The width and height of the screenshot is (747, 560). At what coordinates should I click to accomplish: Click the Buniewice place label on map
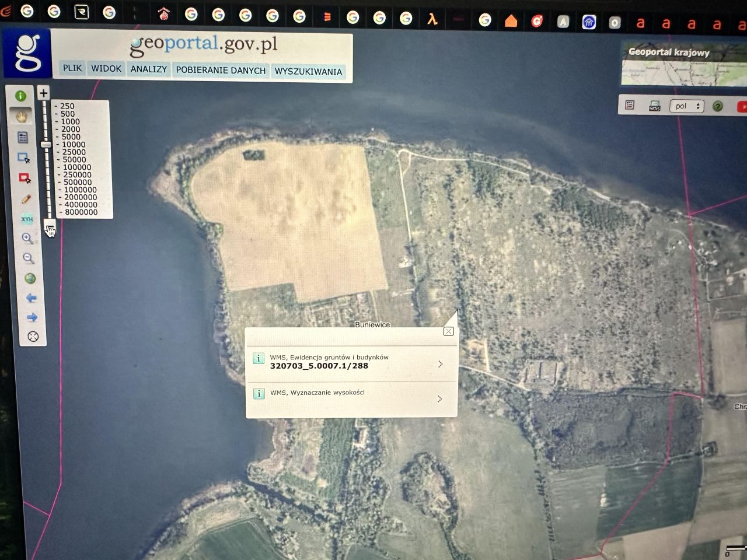tap(372, 325)
